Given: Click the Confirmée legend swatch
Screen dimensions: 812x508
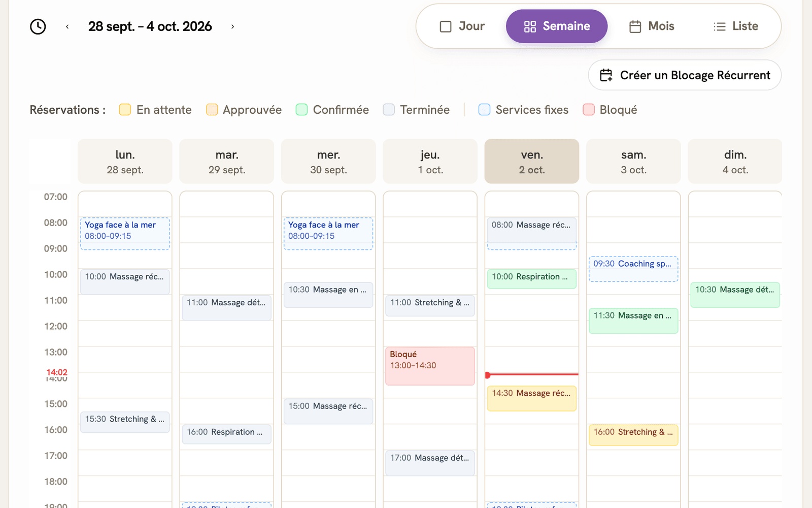Looking at the screenshot, I should click(301, 110).
